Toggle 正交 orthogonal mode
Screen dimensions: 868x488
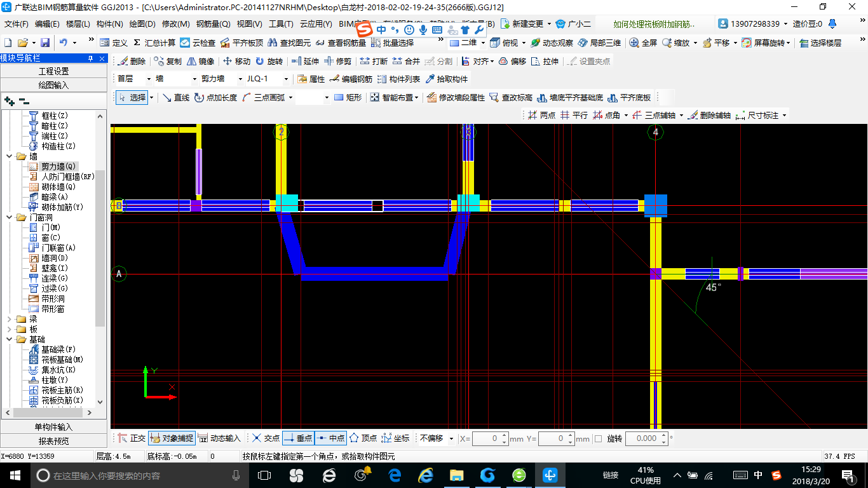[x=132, y=438]
